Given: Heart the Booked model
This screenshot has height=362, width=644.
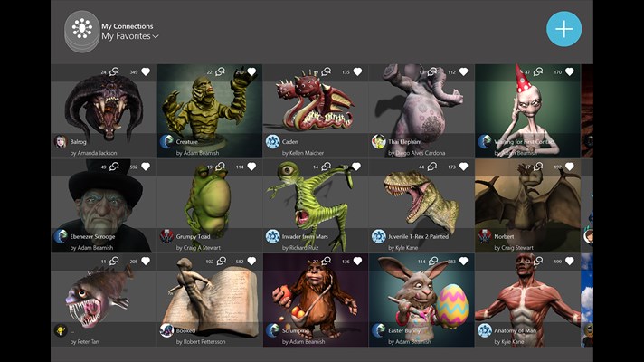Looking at the screenshot, I should point(251,261).
